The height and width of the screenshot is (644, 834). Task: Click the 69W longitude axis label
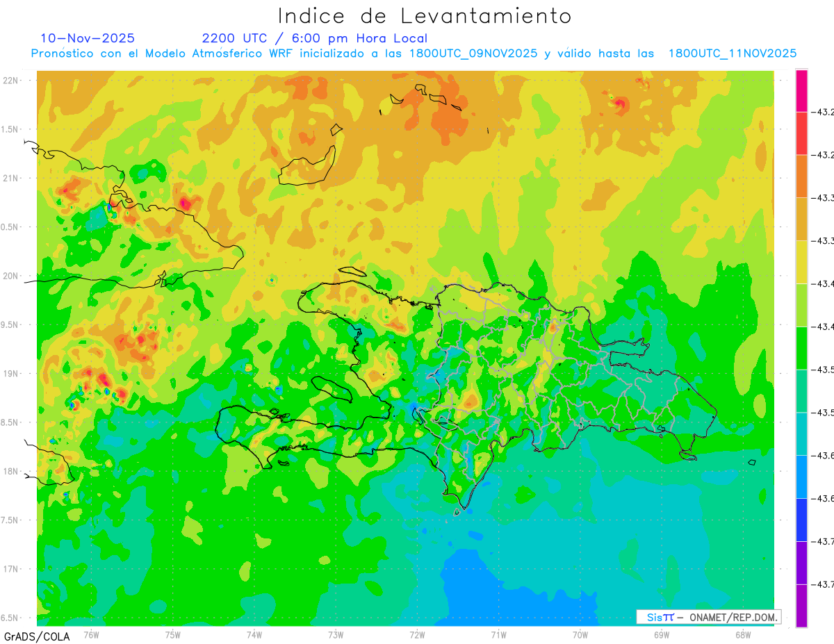click(x=662, y=634)
